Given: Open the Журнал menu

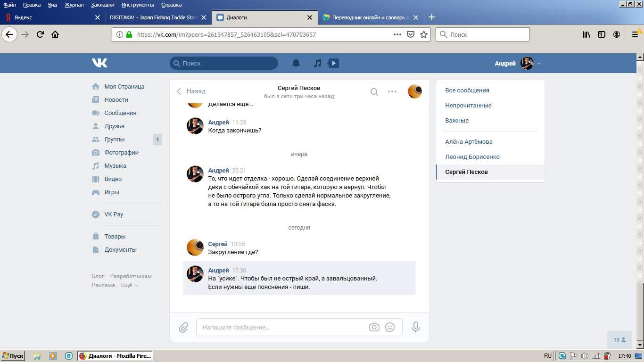Looking at the screenshot, I should pyautogui.click(x=74, y=5).
